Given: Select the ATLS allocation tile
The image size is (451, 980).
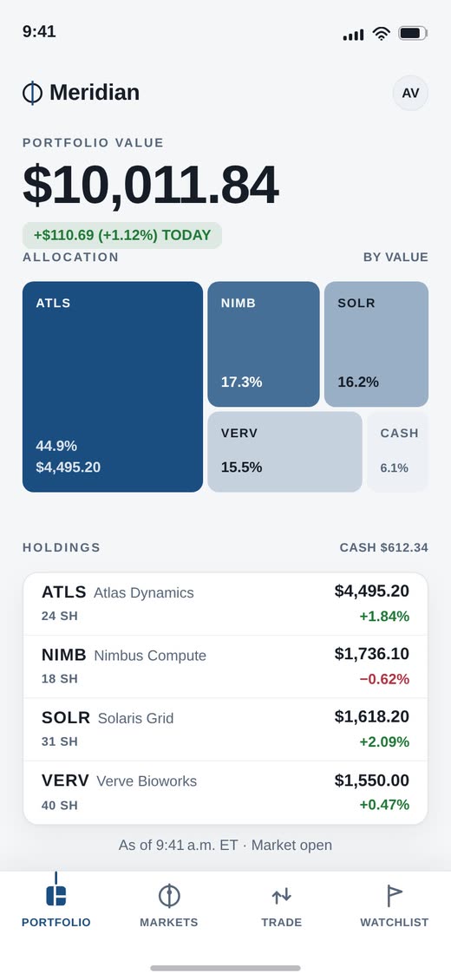Looking at the screenshot, I should point(113,387).
